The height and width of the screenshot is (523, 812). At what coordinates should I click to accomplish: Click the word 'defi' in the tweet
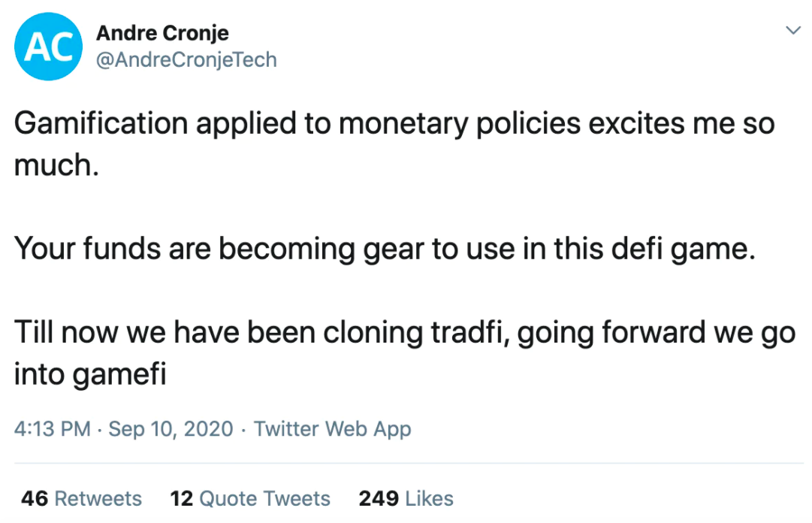pyautogui.click(x=637, y=249)
